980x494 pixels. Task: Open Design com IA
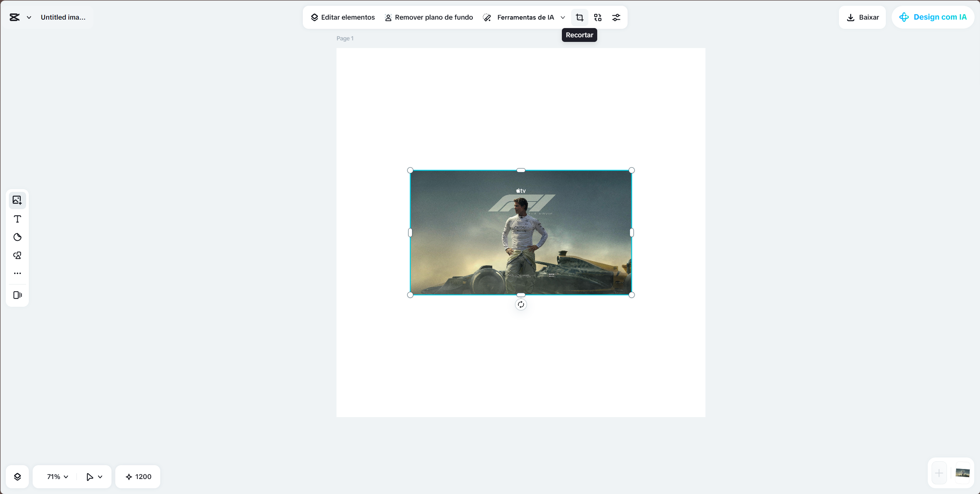point(933,17)
